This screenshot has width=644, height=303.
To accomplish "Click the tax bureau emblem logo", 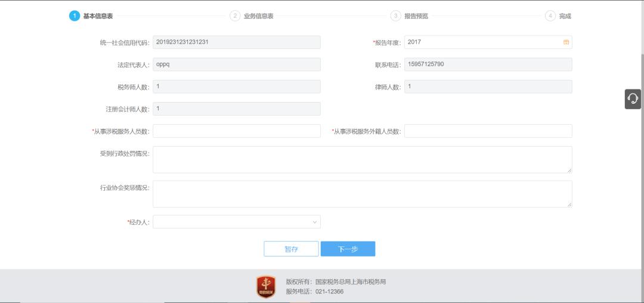I will click(x=266, y=286).
